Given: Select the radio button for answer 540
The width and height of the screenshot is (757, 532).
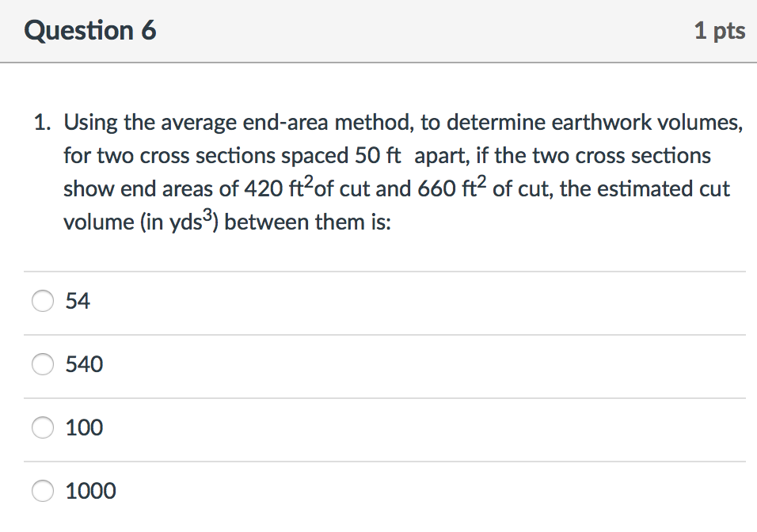Looking at the screenshot, I should (43, 364).
